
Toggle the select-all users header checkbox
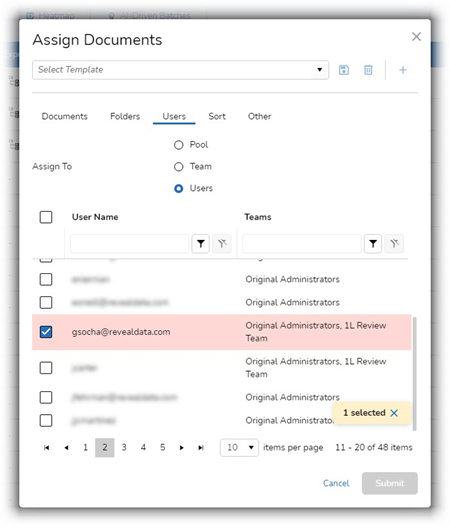click(46, 217)
